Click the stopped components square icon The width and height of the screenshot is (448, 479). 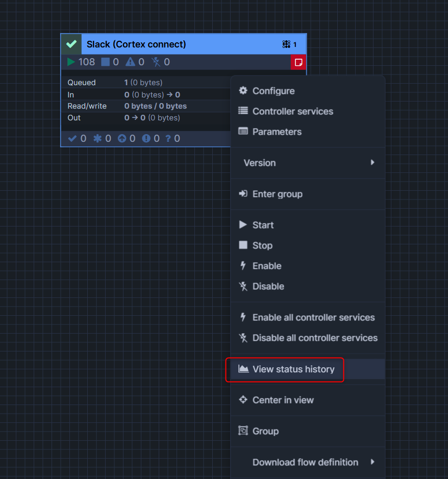click(105, 62)
